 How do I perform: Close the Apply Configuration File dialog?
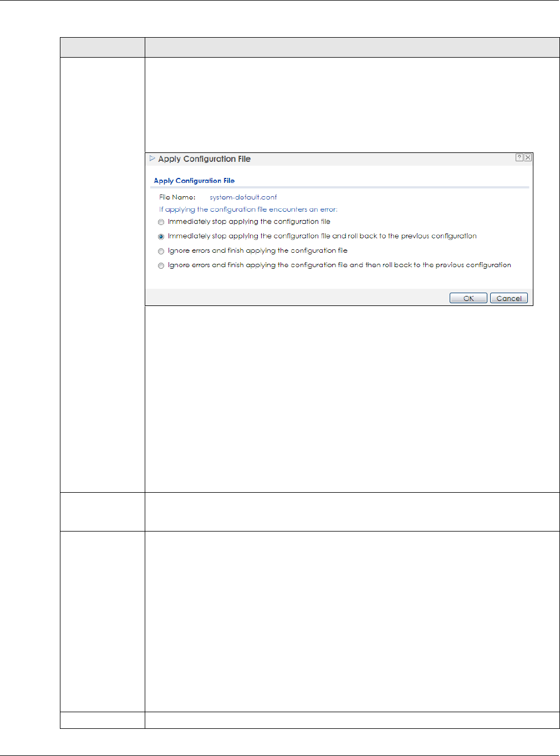pyautogui.click(x=528, y=157)
